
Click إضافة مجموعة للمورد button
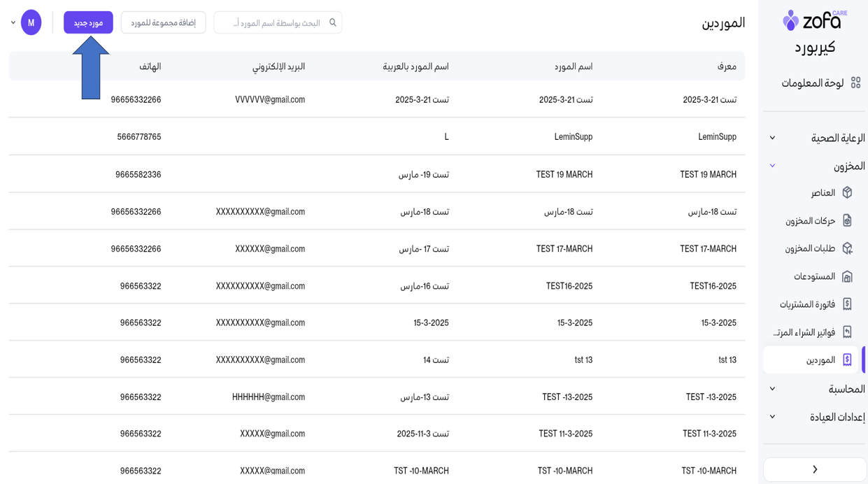point(163,22)
